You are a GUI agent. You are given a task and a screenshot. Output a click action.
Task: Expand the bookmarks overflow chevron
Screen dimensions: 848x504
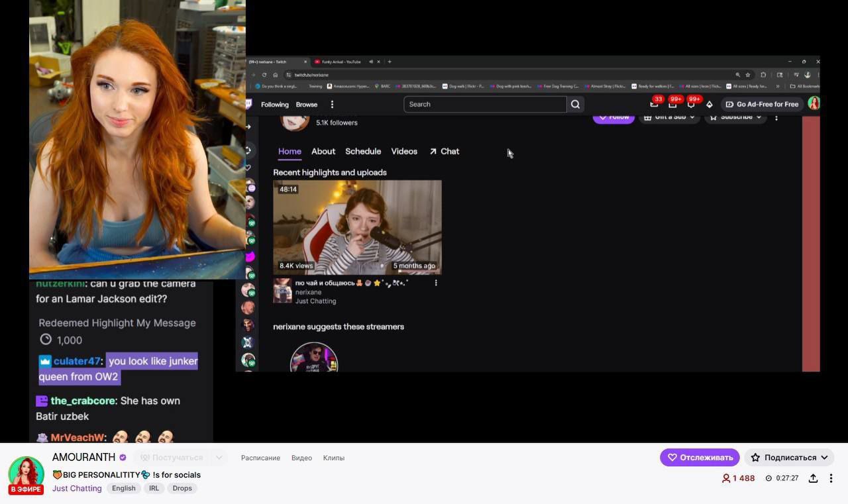point(778,86)
